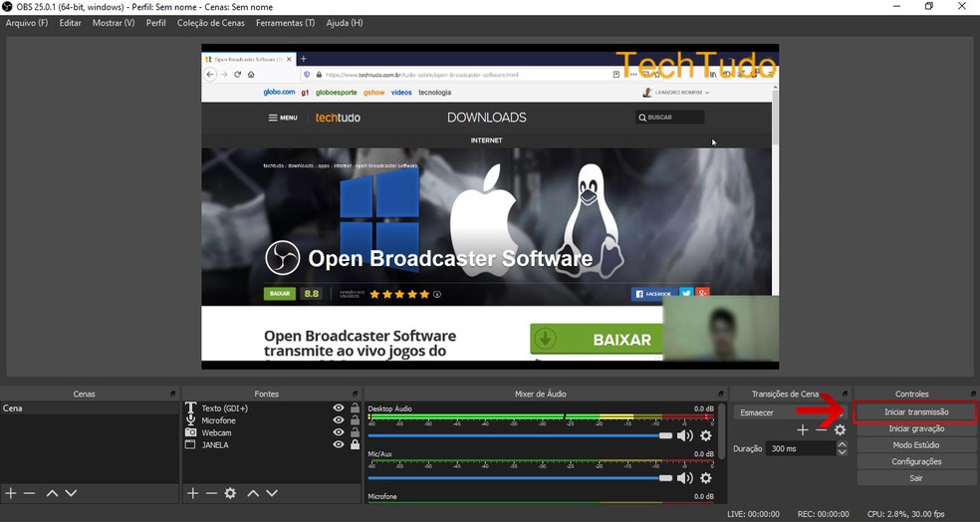Click the Sair button
This screenshot has height=522, width=980.
coord(916,477)
